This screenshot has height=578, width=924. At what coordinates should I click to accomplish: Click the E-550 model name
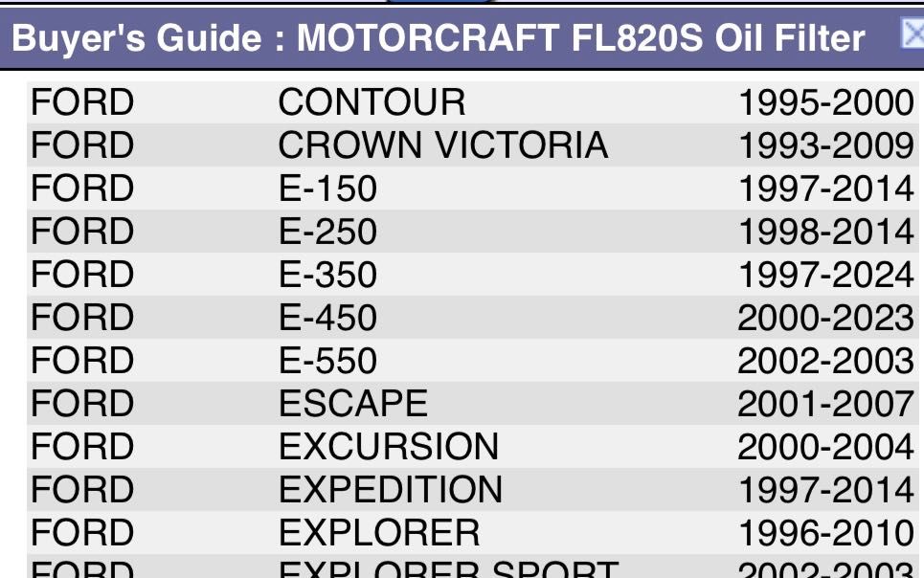327,361
